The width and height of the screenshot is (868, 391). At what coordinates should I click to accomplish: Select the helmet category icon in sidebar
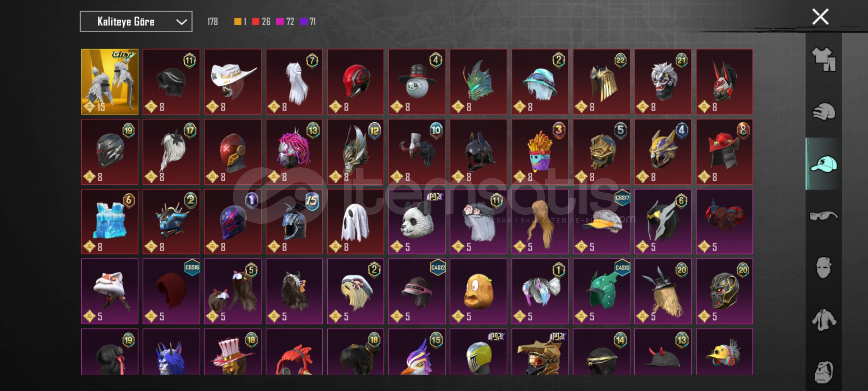point(824,112)
